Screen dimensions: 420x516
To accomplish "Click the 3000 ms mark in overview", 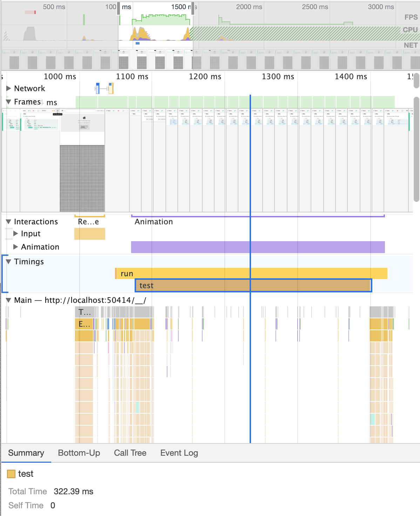I will [381, 7].
